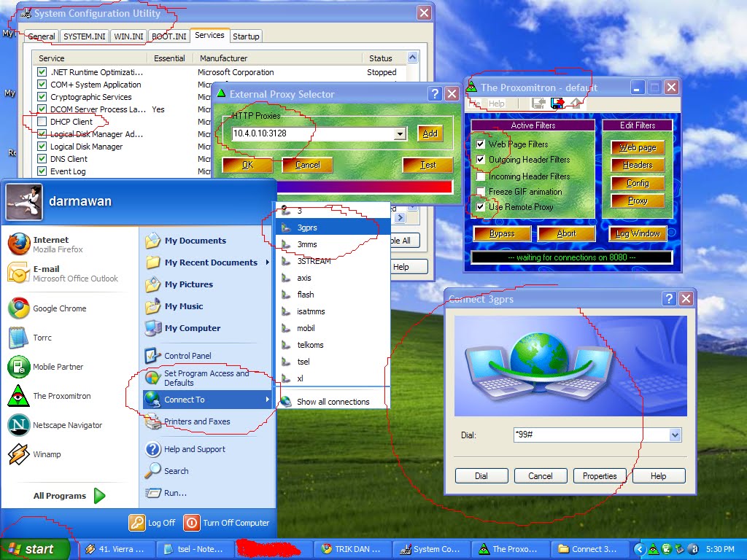This screenshot has width=747, height=560.
Task: Check the DHCP Client service checkbox
Action: click(x=42, y=121)
